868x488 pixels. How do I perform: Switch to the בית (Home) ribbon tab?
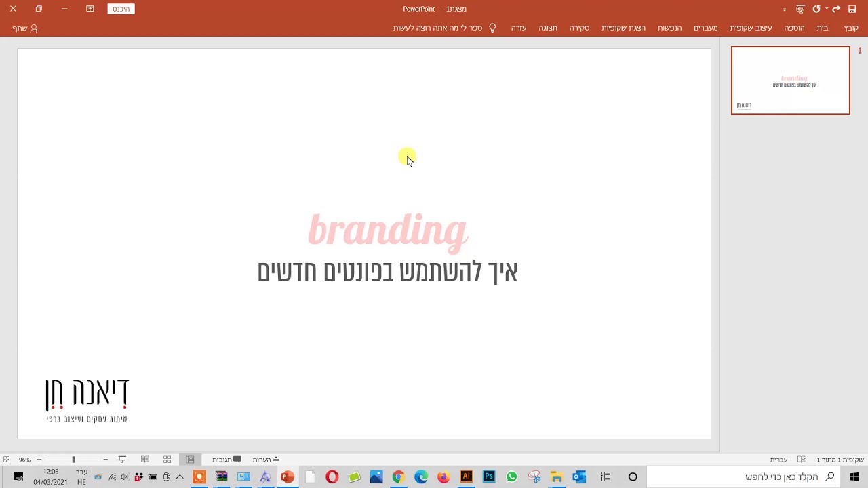[823, 28]
